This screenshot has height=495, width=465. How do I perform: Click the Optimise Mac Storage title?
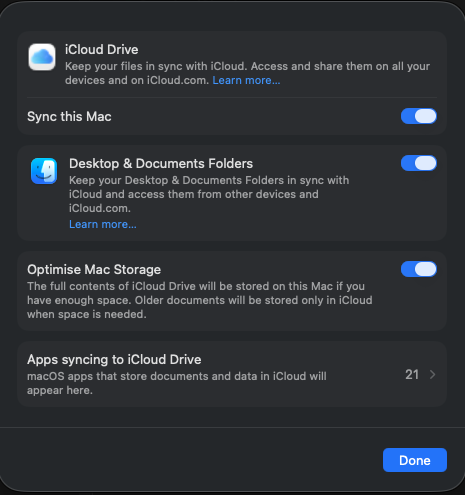[x=94, y=270]
